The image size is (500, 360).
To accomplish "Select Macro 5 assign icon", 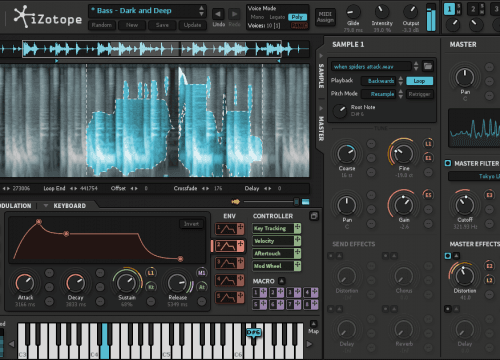I will point(263,304).
